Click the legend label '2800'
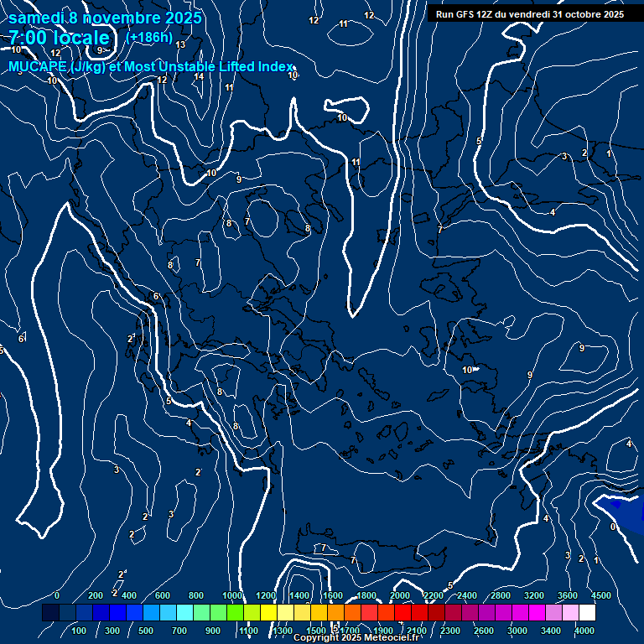This screenshot has width=644, height=644. click(x=501, y=595)
